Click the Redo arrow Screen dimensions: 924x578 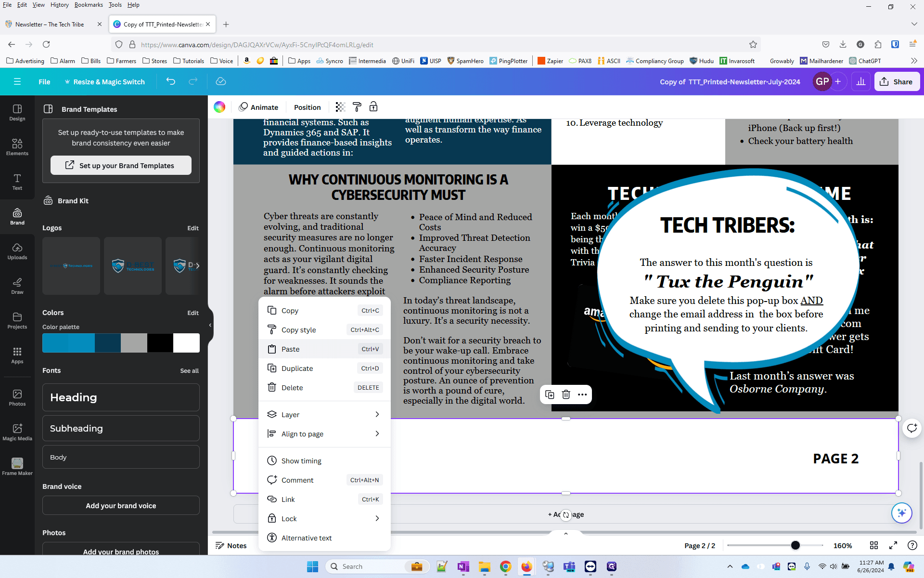pos(193,81)
